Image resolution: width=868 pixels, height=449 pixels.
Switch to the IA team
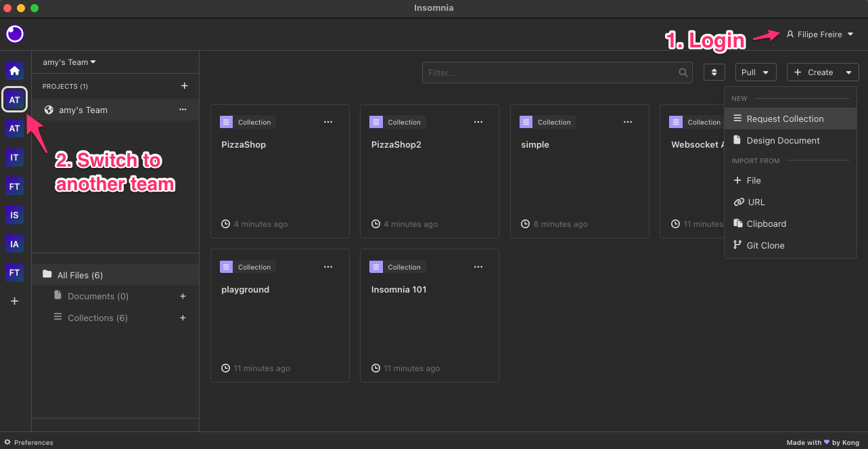point(14,244)
